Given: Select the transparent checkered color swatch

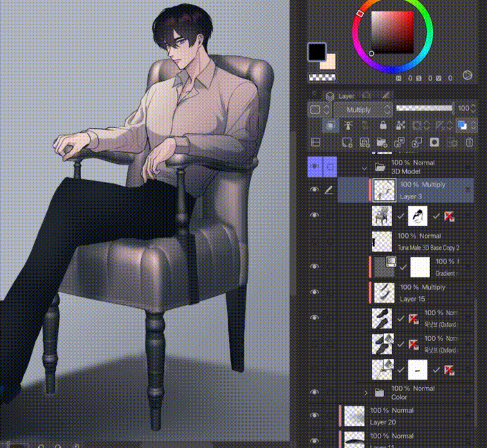Looking at the screenshot, I should coord(322,77).
